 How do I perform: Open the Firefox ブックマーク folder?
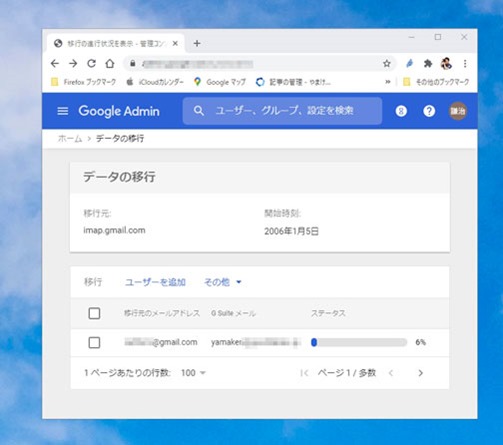tap(83, 82)
